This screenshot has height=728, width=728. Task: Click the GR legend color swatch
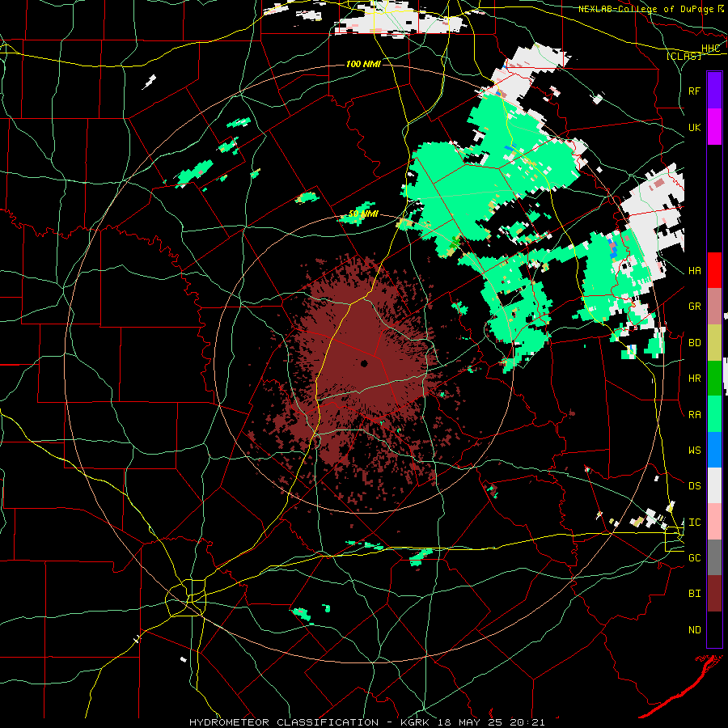coord(714,307)
